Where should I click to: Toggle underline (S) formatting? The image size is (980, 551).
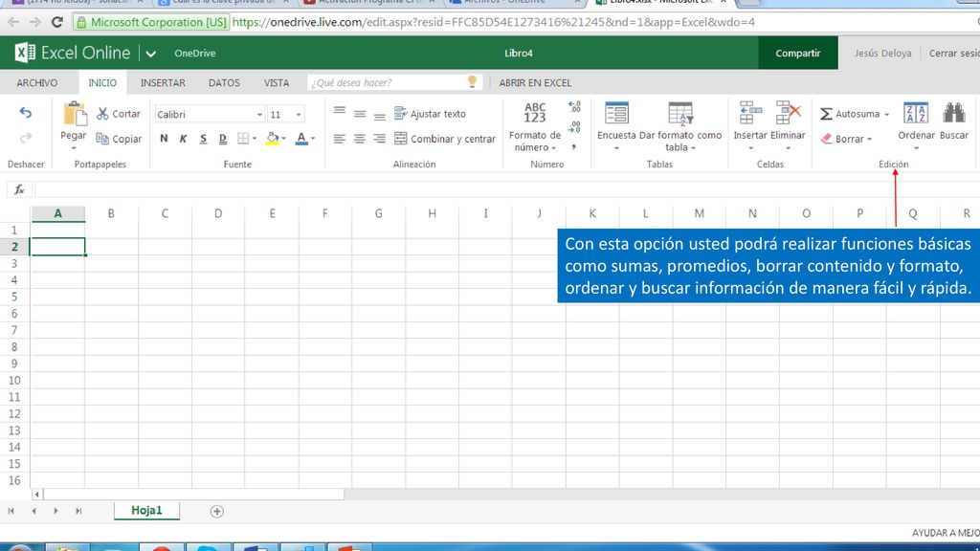point(203,138)
